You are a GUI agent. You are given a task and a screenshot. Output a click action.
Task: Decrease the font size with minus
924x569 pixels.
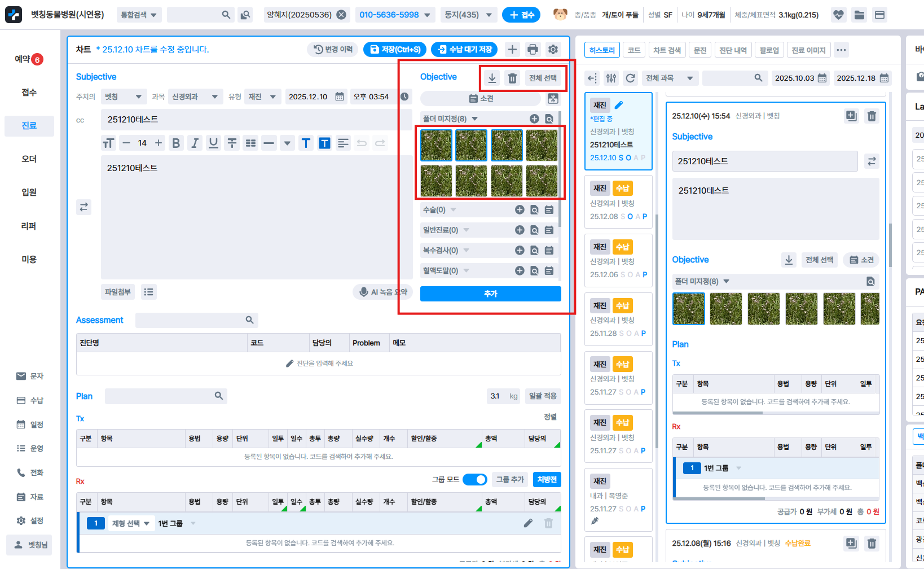(x=126, y=143)
